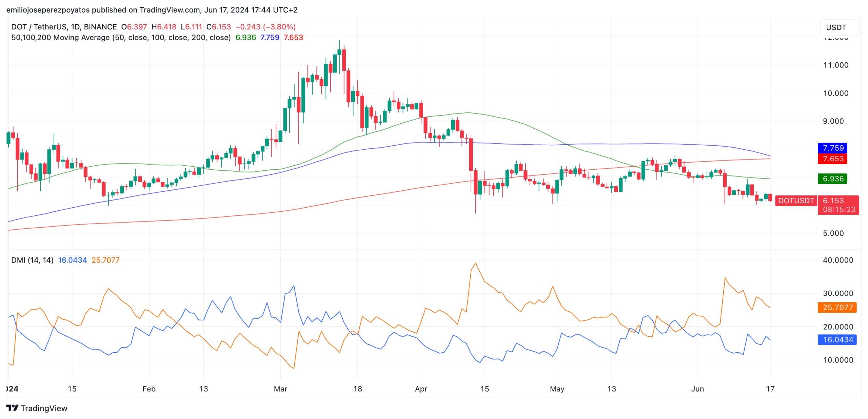Click the Apr date on time axis
This screenshot has height=419, width=868.
click(421, 389)
